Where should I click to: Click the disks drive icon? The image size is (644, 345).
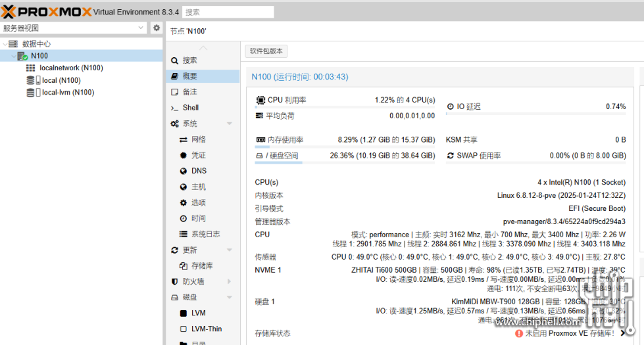[x=174, y=298]
